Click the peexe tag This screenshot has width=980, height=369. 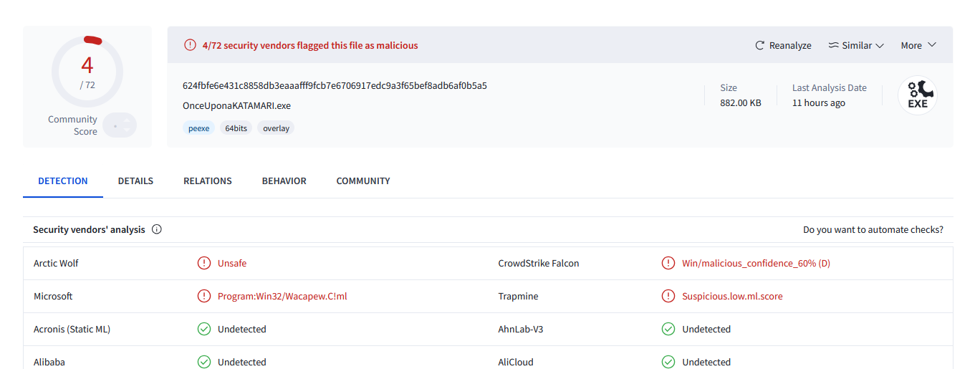click(198, 128)
